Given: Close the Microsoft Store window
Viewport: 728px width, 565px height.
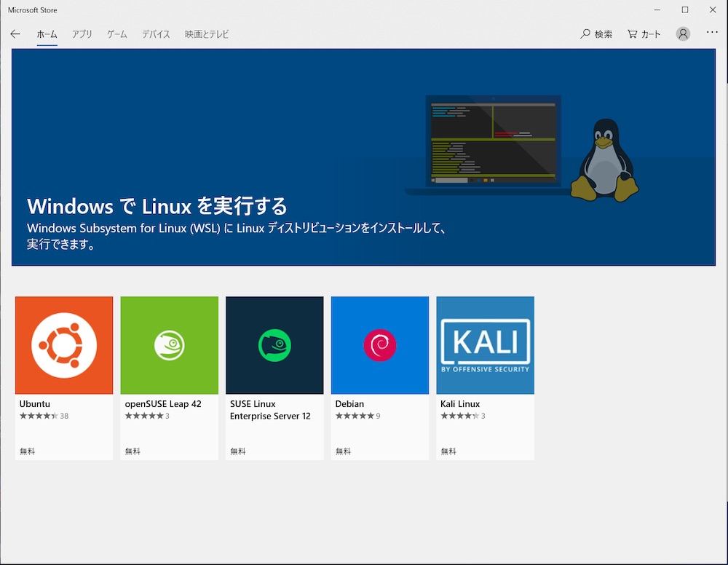Looking at the screenshot, I should [x=713, y=9].
